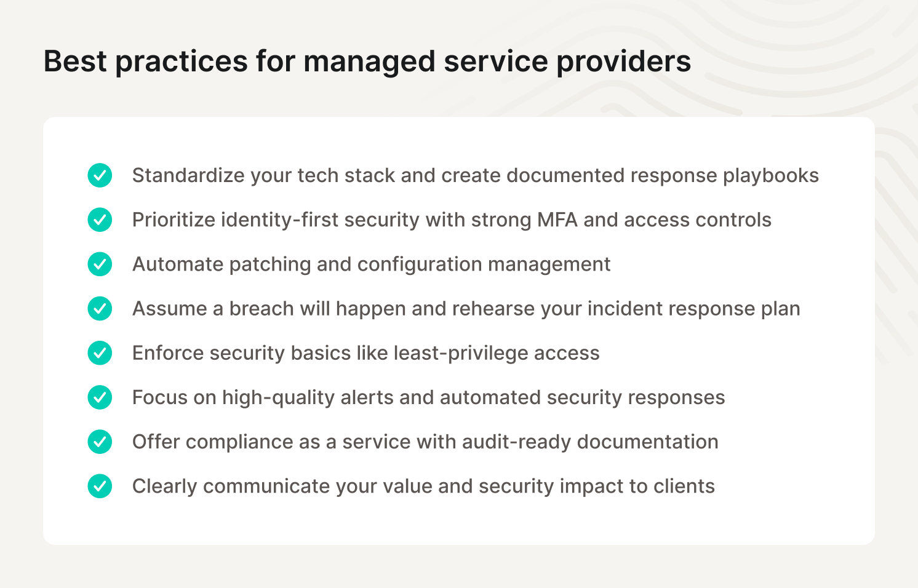Viewport: 918px width, 588px height.
Task: Select the 'Standardize your tech stack' line of text
Action: coord(475,175)
